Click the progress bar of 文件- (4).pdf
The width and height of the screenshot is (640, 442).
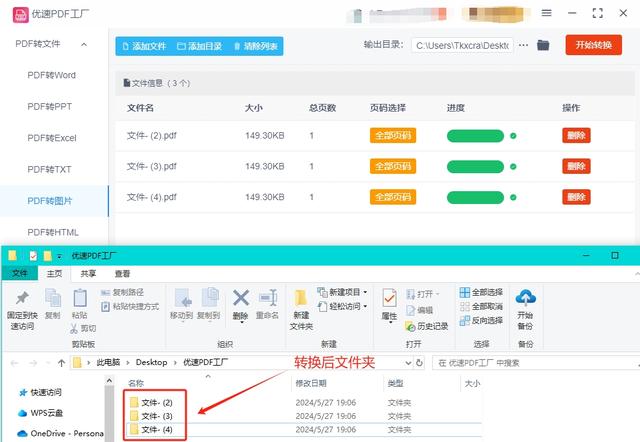point(475,198)
